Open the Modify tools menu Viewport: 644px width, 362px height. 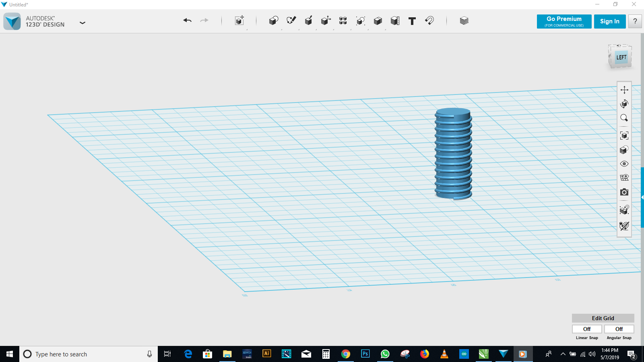326,21
